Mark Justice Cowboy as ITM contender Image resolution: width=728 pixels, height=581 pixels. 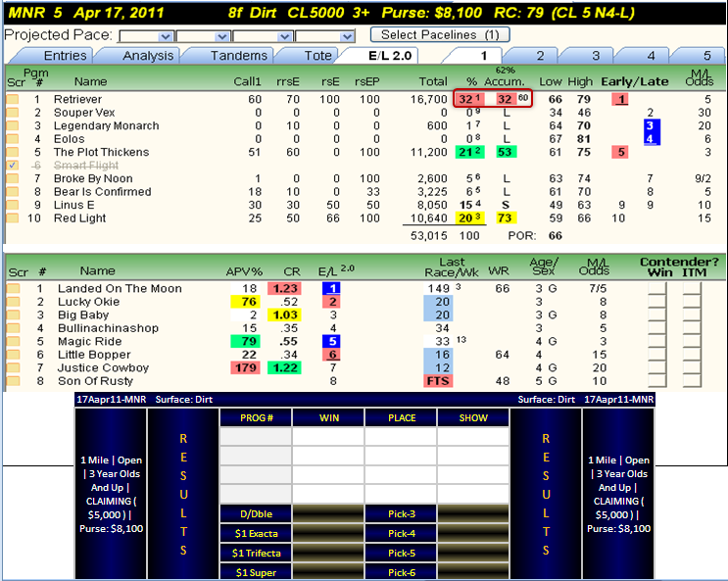(692, 367)
